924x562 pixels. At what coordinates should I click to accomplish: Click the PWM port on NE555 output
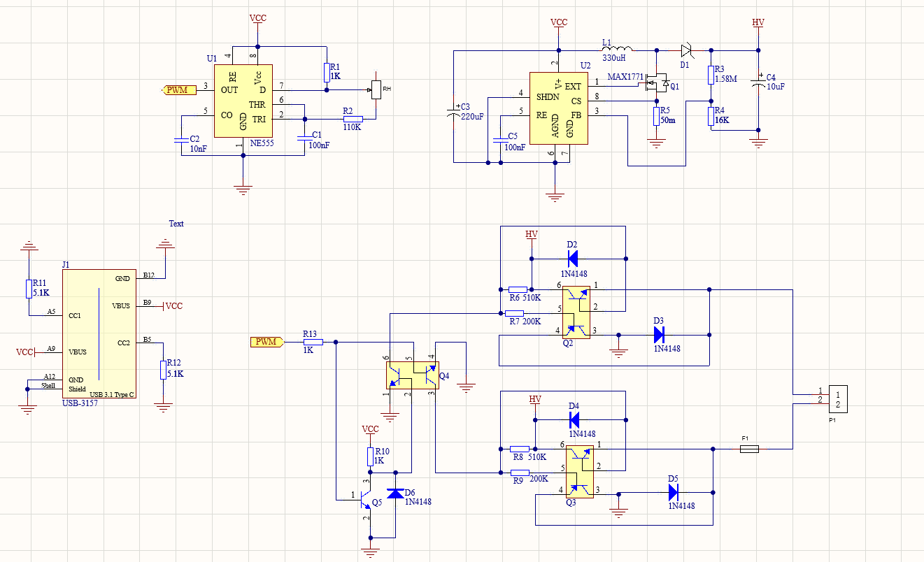175,89
